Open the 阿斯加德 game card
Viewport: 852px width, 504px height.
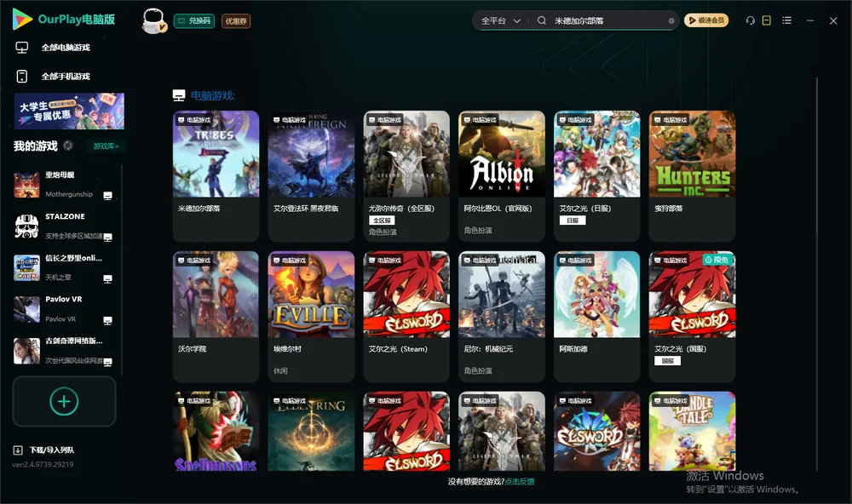[x=596, y=317]
